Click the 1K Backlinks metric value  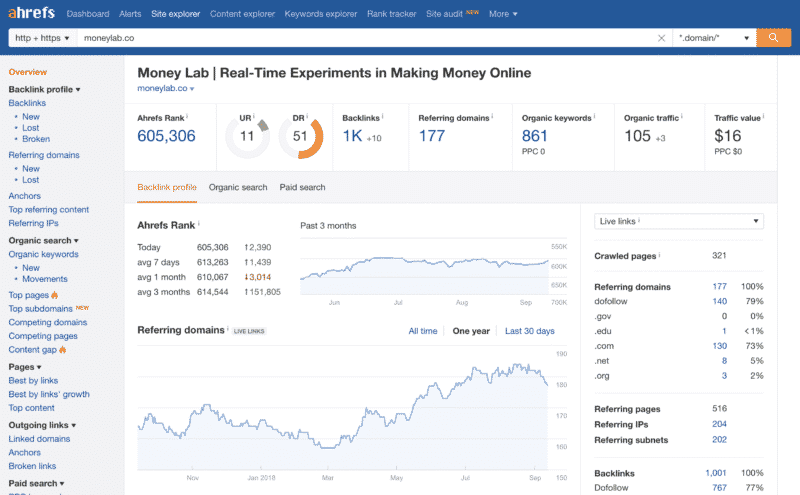pyautogui.click(x=352, y=136)
